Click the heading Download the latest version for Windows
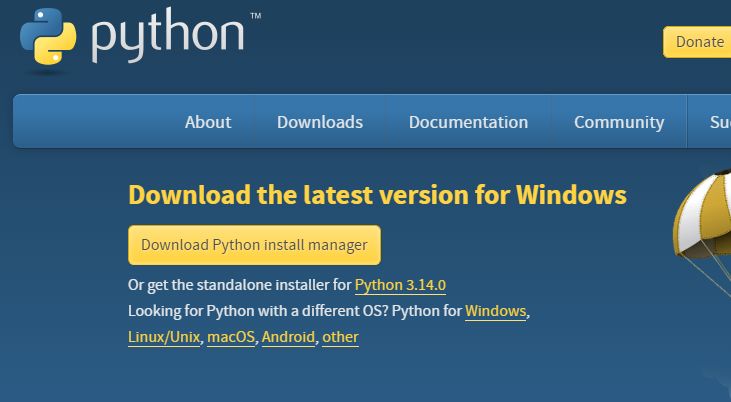Viewport: 731px width, 402px height. (x=378, y=194)
